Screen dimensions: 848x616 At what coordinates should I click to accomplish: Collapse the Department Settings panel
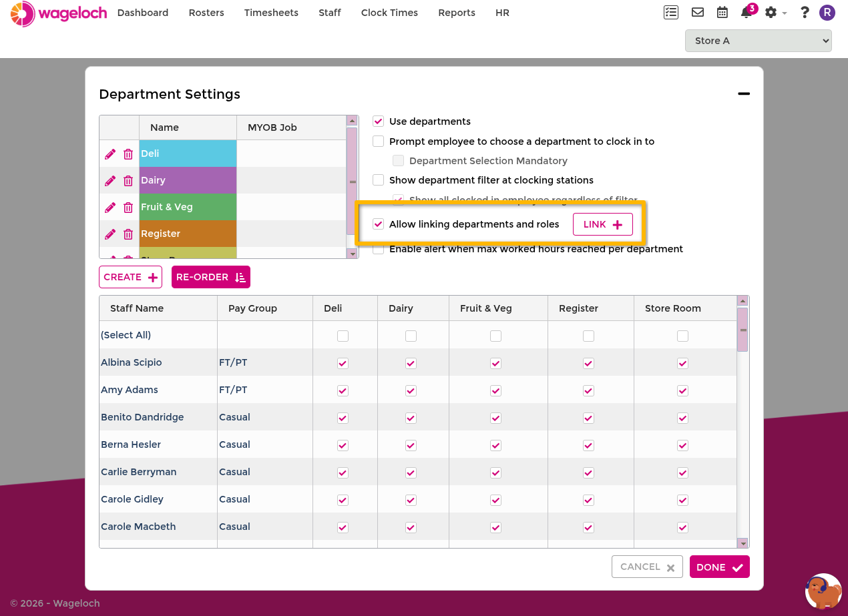click(743, 94)
